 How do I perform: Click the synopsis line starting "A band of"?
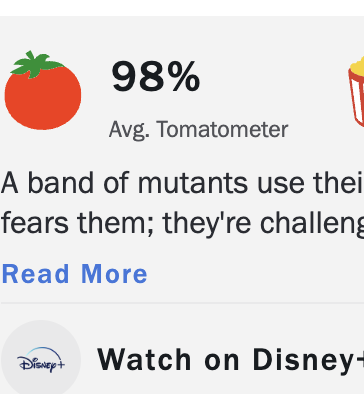[x=182, y=183]
